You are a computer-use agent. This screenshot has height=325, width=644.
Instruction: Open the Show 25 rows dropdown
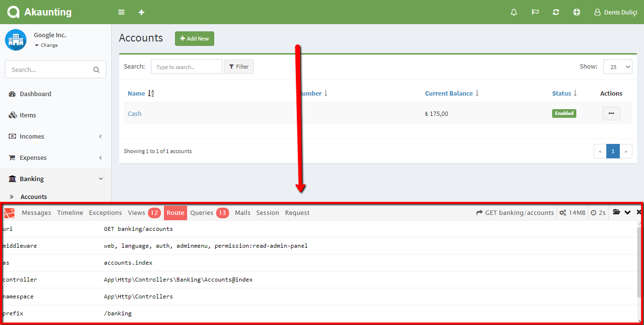click(617, 67)
